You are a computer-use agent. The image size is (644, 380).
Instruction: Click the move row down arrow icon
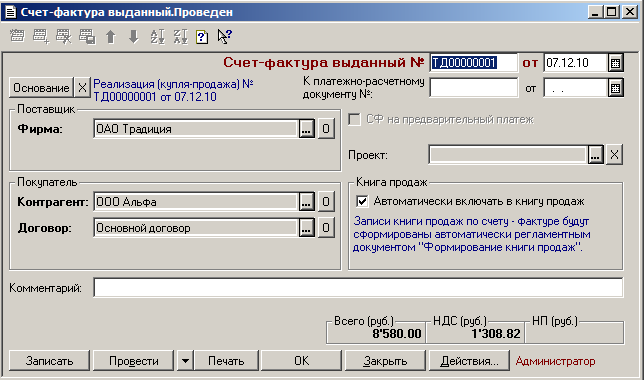[x=133, y=37]
